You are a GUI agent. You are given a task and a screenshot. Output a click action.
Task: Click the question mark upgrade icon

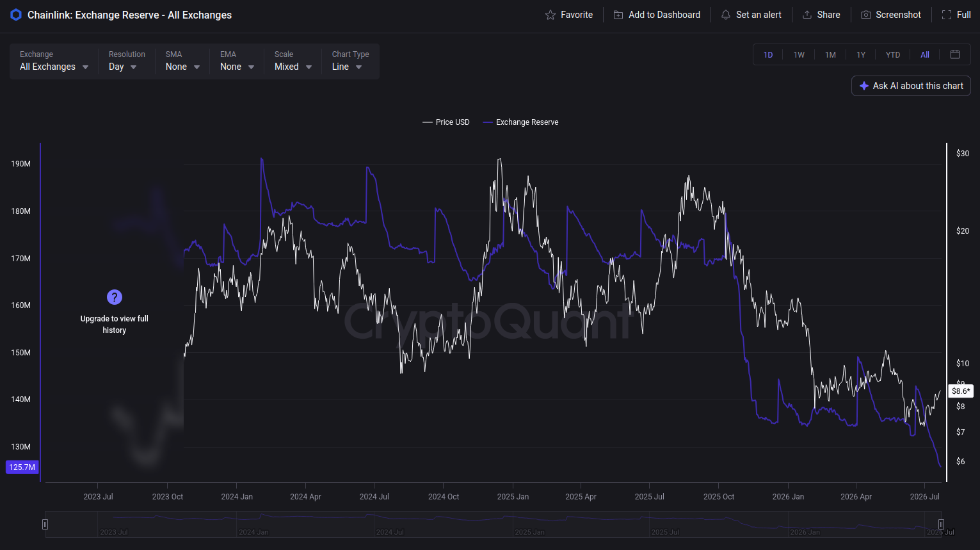115,297
